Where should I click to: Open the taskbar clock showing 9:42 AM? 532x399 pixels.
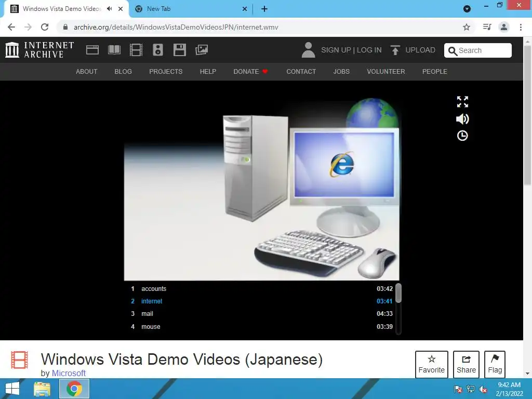509,389
